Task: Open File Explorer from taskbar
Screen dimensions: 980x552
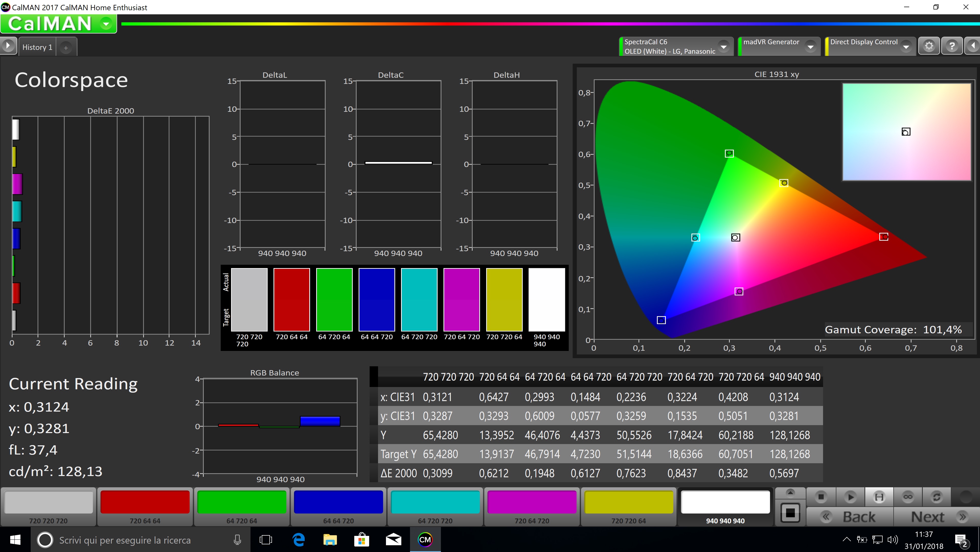Action: (330, 540)
